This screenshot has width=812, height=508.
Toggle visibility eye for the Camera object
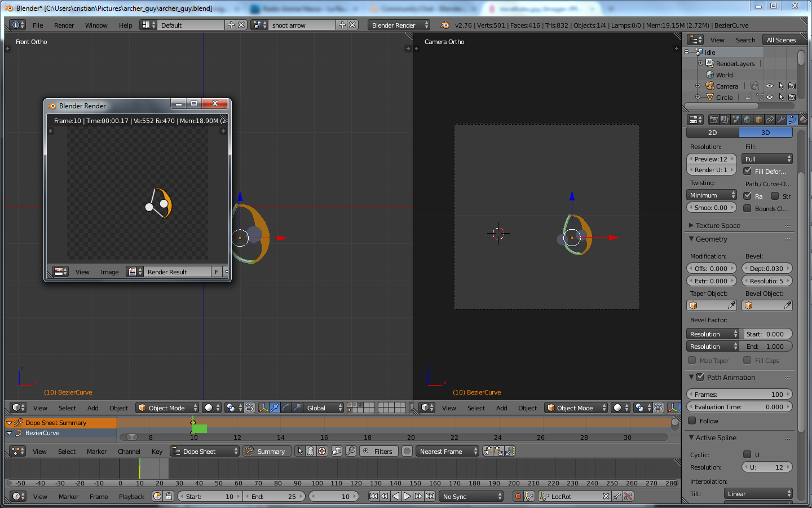click(x=769, y=86)
